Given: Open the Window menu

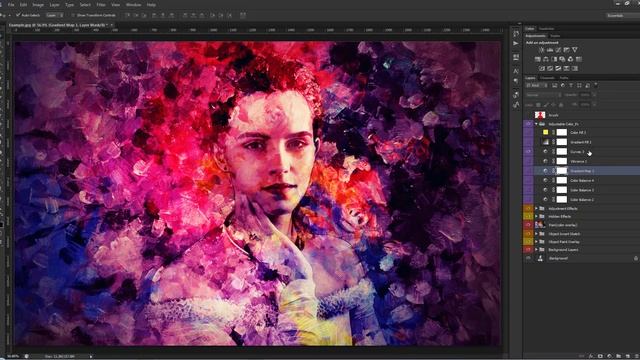Looking at the screenshot, I should tap(133, 4).
